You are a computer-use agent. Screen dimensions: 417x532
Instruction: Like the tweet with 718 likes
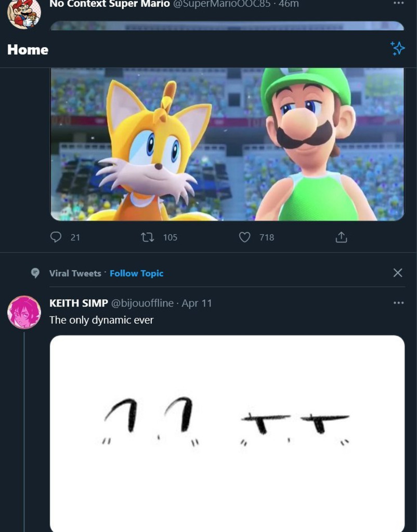coord(244,237)
